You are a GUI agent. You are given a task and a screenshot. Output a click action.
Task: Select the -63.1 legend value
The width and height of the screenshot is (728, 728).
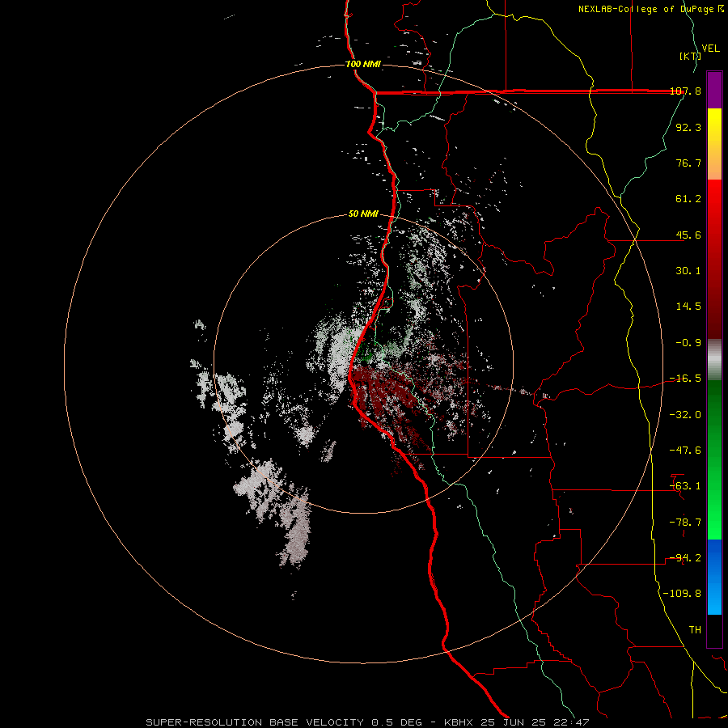(685, 486)
